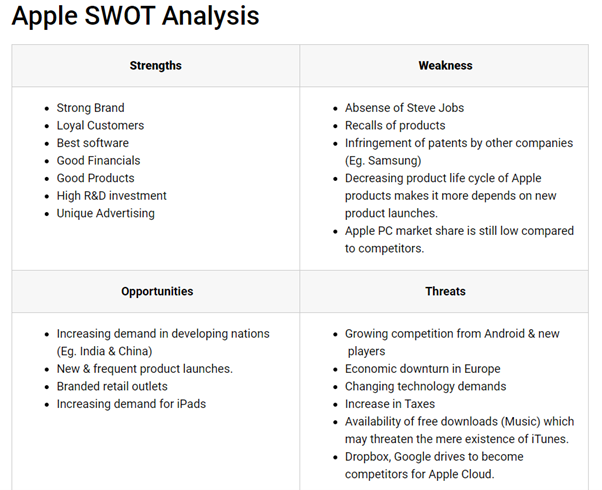Click the Strong Brand bullet item
Screen dimensions: 602x490
point(91,108)
